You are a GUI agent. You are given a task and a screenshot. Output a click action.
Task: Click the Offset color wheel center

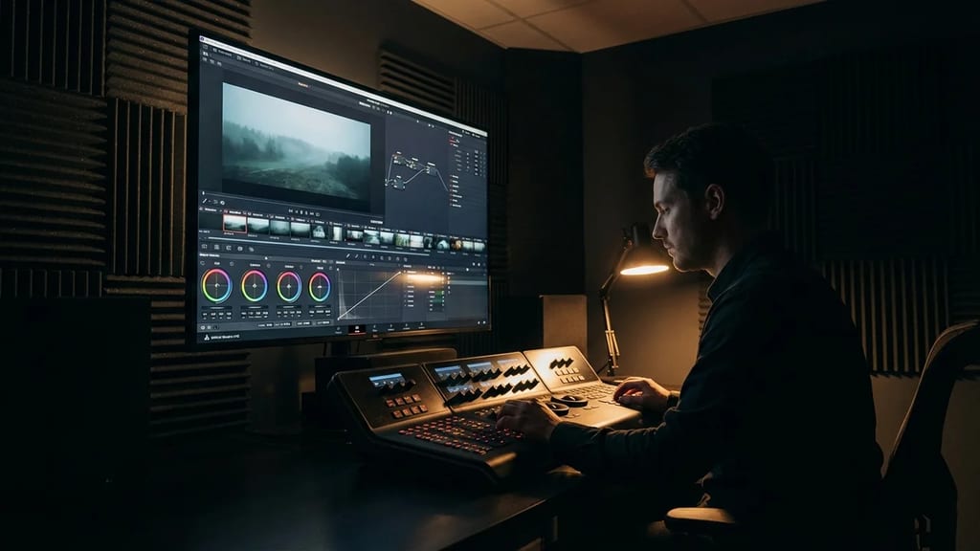coord(320,287)
